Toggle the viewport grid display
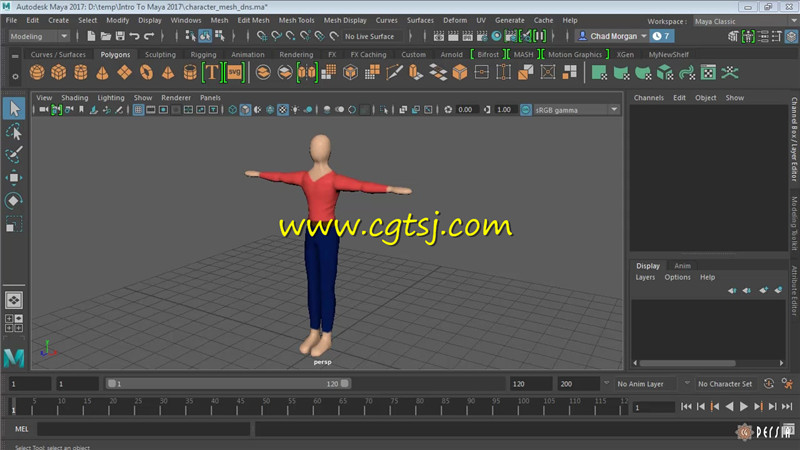 pyautogui.click(x=138, y=110)
